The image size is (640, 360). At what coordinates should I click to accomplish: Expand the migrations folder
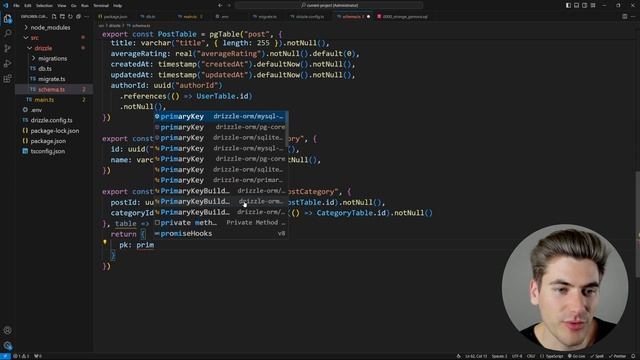[x=49, y=58]
